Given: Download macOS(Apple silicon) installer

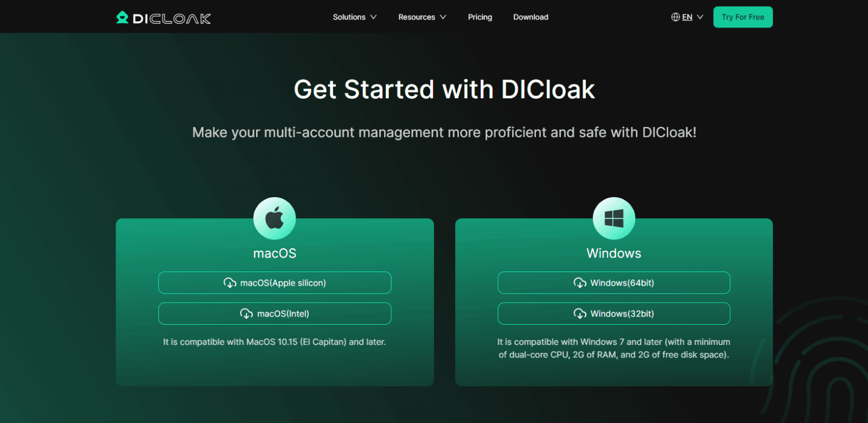Looking at the screenshot, I should (275, 283).
